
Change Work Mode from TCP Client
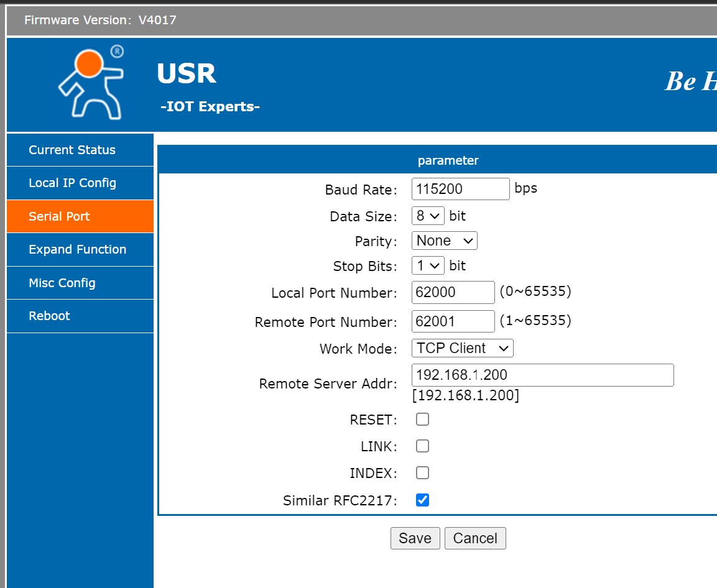pyautogui.click(x=462, y=348)
